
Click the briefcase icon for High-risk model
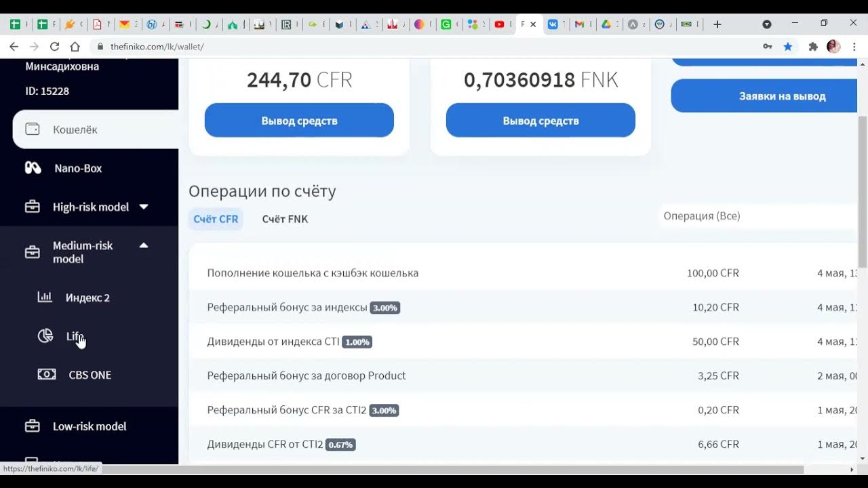coord(32,207)
